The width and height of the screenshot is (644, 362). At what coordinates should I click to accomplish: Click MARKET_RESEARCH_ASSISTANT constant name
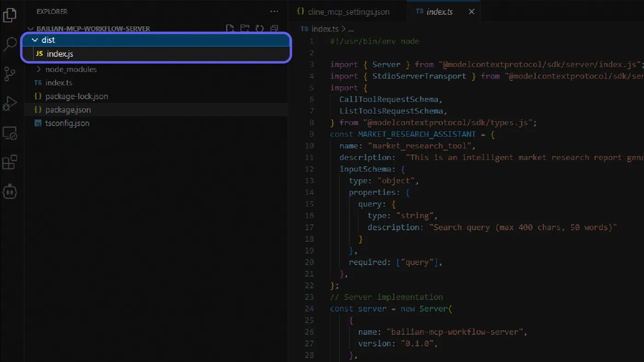click(417, 134)
